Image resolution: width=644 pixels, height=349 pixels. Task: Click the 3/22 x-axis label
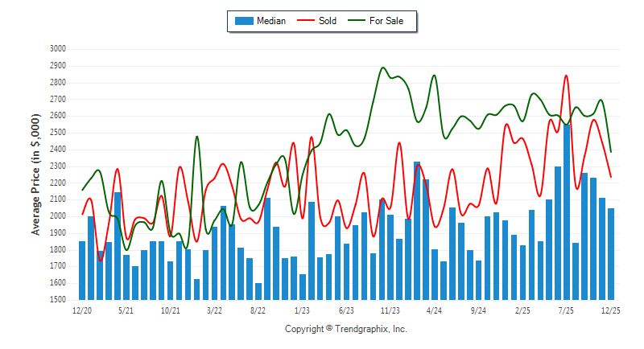pos(214,310)
